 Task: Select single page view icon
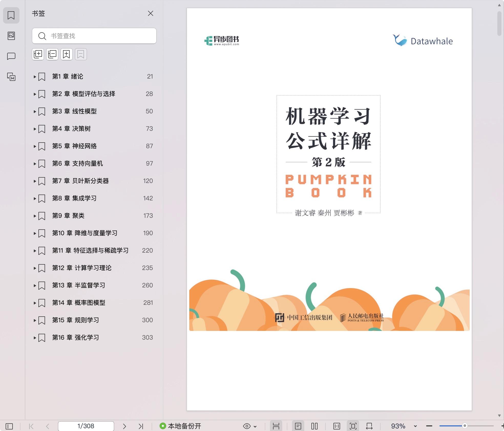click(298, 426)
